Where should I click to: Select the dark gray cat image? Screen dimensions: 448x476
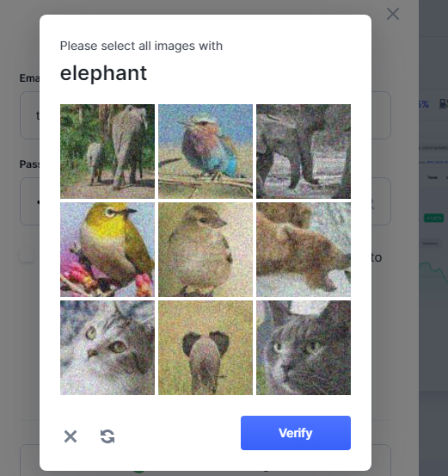pos(304,348)
